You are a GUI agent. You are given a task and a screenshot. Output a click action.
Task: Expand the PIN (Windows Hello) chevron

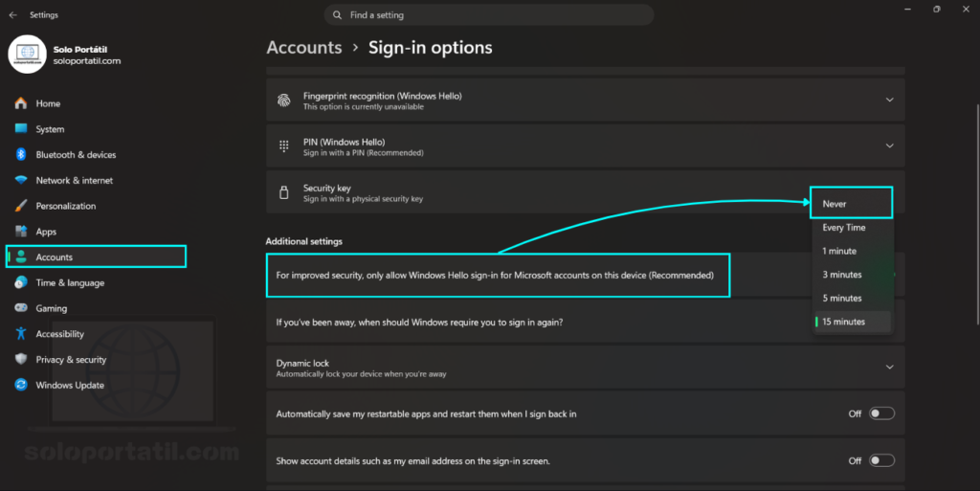tap(889, 146)
